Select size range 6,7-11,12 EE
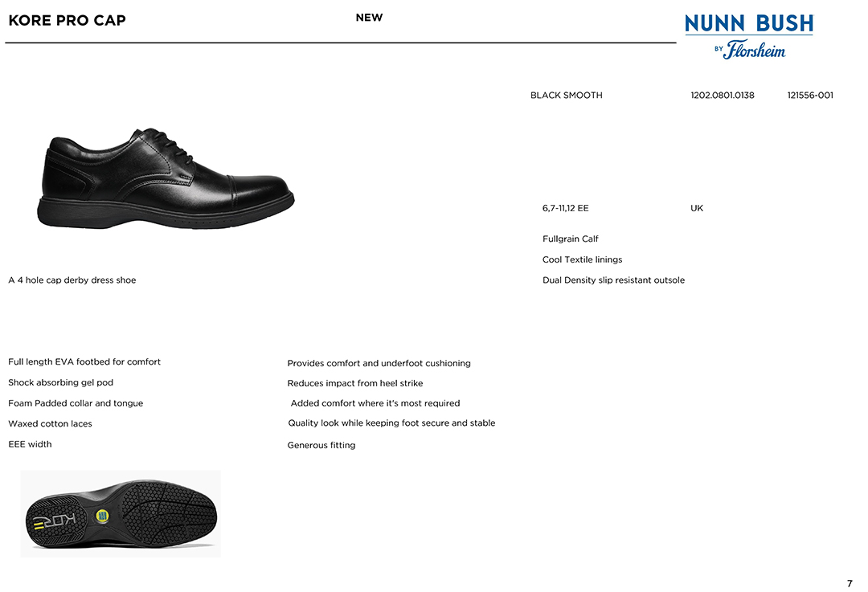The image size is (868, 592). coord(565,208)
